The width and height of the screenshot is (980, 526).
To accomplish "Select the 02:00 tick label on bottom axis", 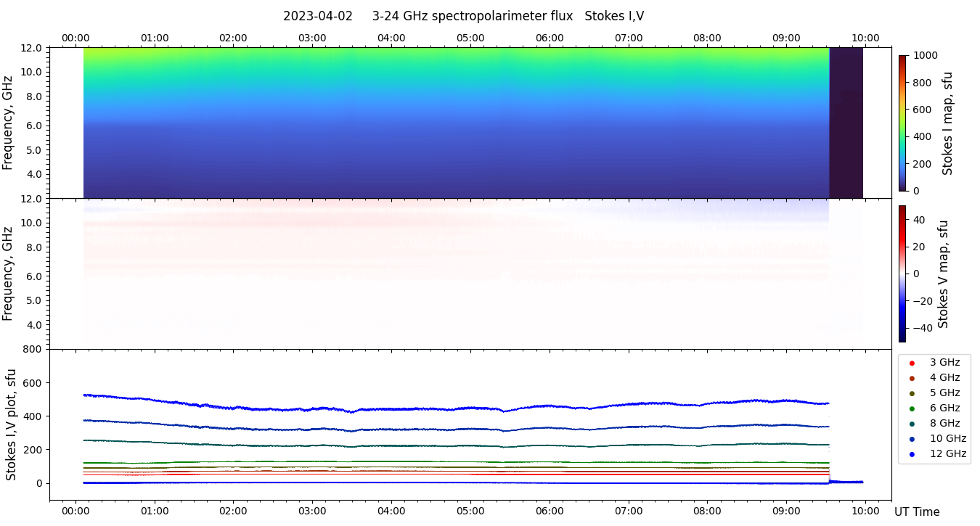I will tap(233, 510).
